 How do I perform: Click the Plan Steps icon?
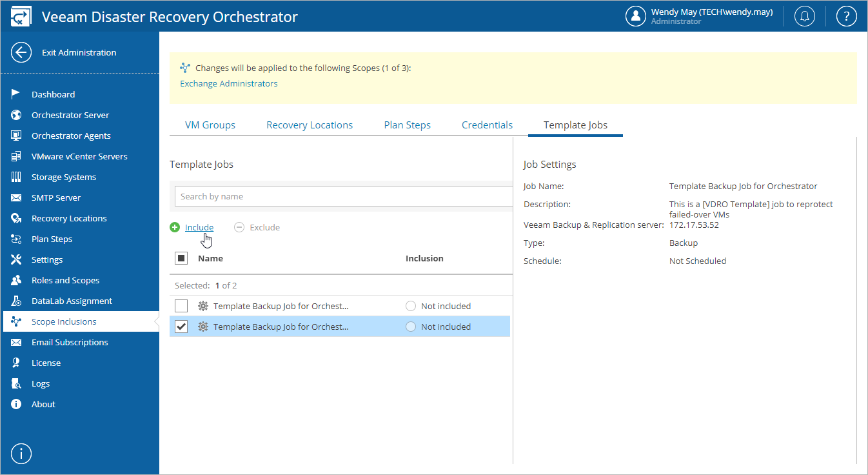tap(17, 239)
